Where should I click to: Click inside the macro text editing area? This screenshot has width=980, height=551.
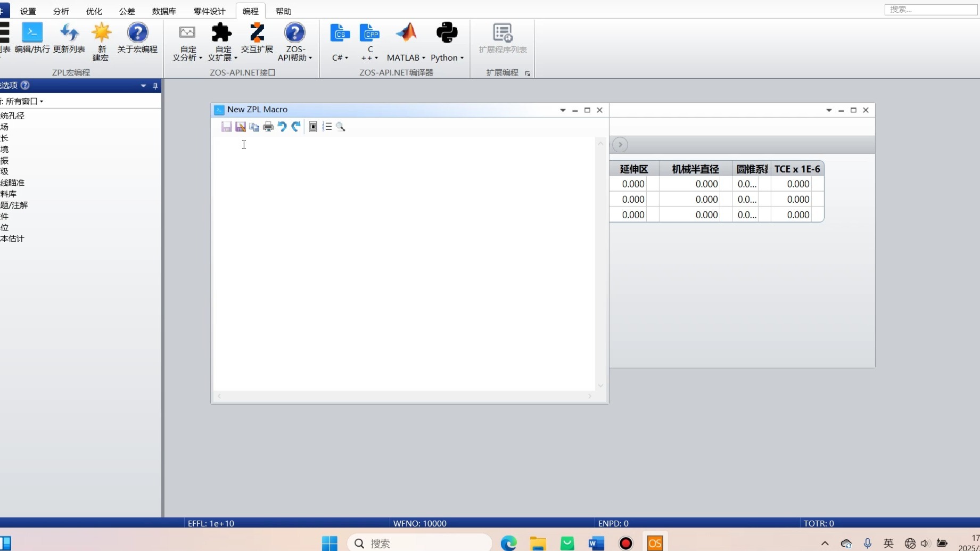click(x=404, y=264)
